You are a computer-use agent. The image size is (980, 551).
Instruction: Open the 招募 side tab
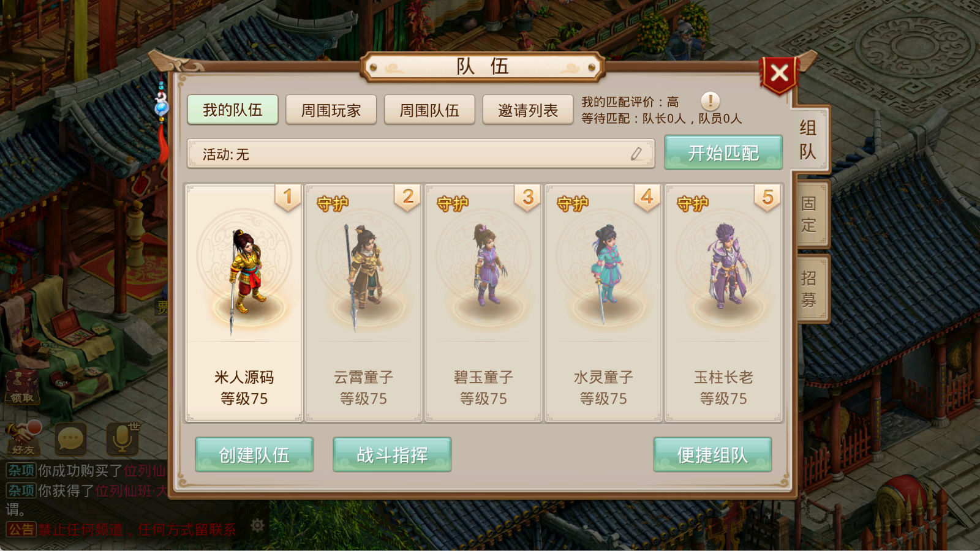coord(810,289)
